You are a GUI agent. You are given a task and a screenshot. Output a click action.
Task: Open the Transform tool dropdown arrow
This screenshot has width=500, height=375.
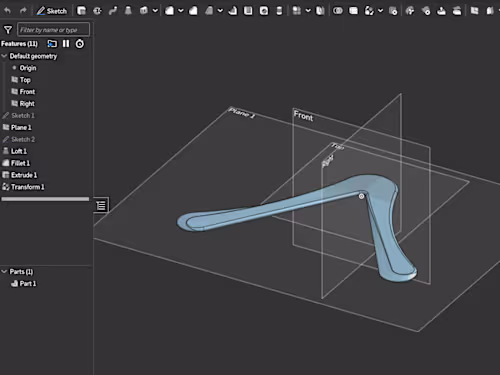pyautogui.click(x=380, y=11)
